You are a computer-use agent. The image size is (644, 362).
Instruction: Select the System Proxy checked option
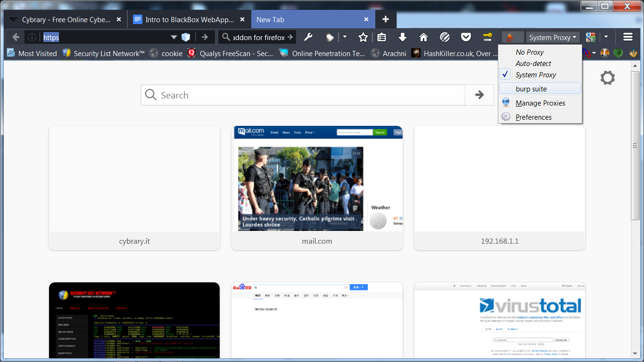(536, 75)
